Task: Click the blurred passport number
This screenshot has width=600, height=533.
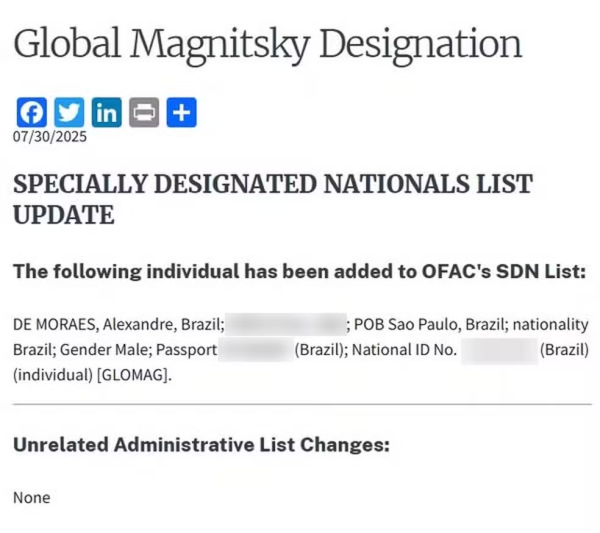Action: pyautogui.click(x=254, y=351)
